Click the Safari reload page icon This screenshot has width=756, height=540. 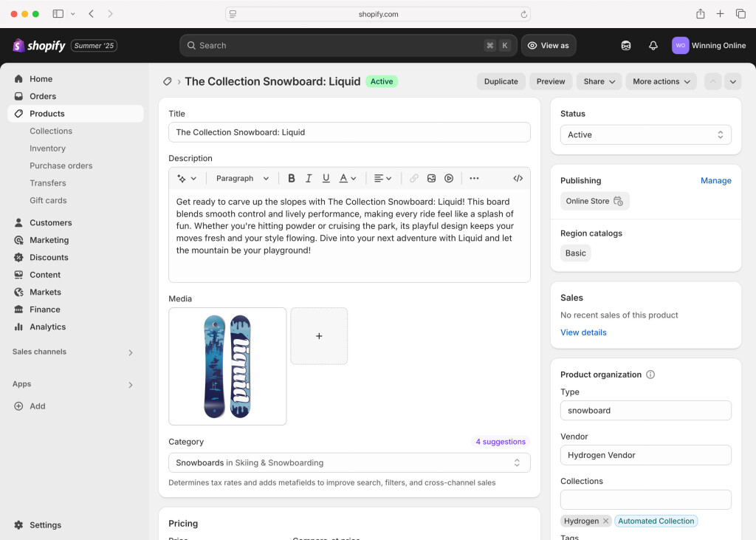pyautogui.click(x=523, y=15)
